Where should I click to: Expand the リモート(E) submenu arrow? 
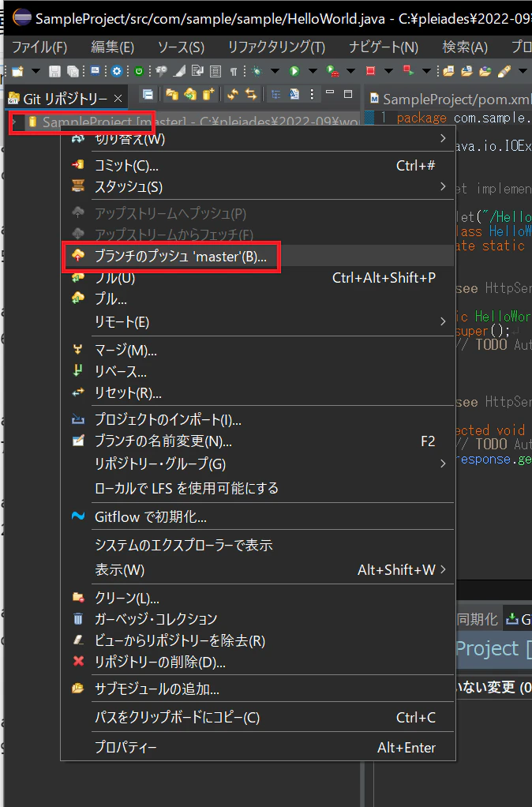coord(443,321)
